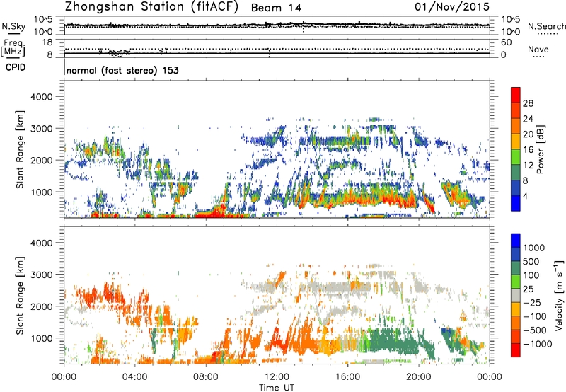Select the 10^0 tick beside N.Sky
This screenshot has width=566, height=392.
43,32
